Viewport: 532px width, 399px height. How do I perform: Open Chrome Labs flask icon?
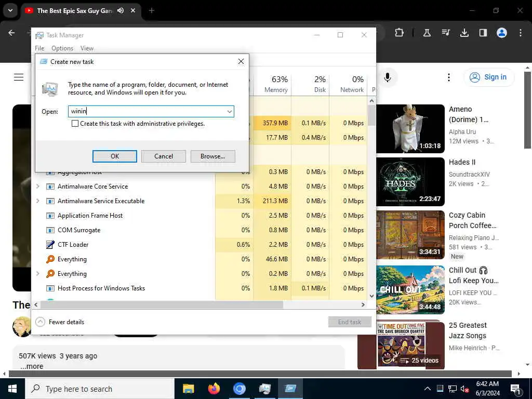(x=427, y=33)
